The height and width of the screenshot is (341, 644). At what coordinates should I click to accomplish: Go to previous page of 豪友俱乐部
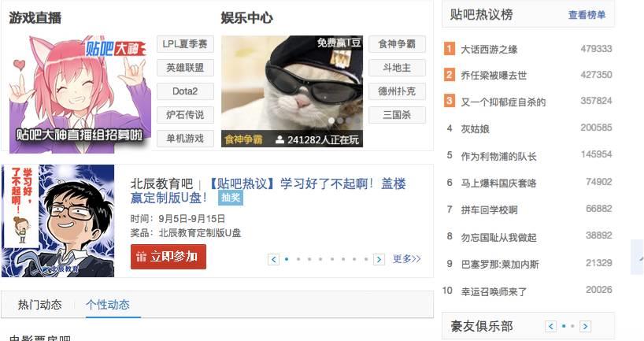coord(551,326)
